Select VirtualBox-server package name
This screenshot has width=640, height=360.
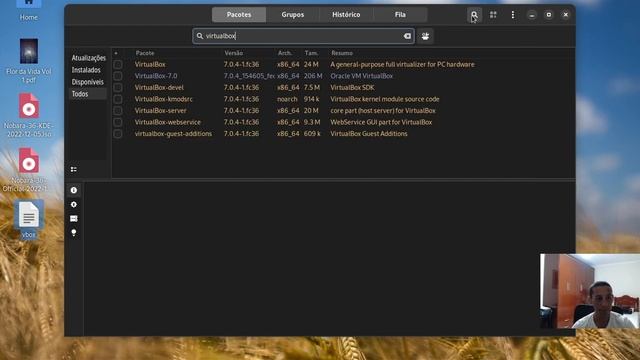(x=160, y=111)
